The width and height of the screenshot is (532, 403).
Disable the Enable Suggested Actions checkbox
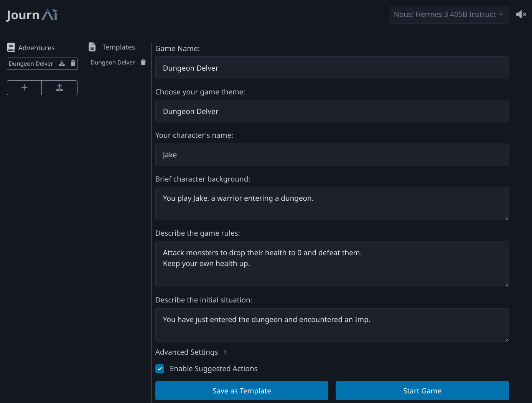coord(160,369)
